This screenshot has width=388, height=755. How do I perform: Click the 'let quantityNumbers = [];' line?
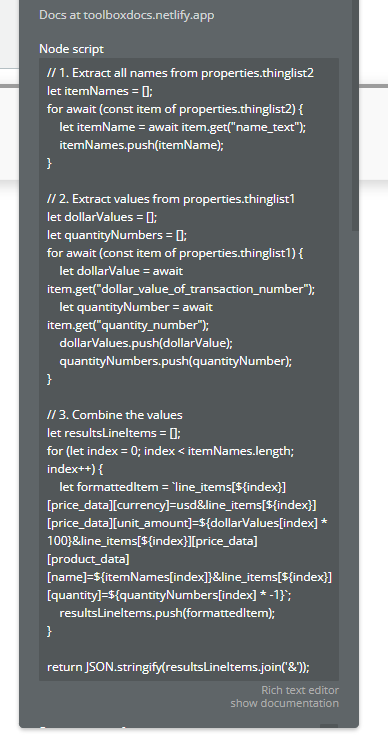click(x=117, y=235)
